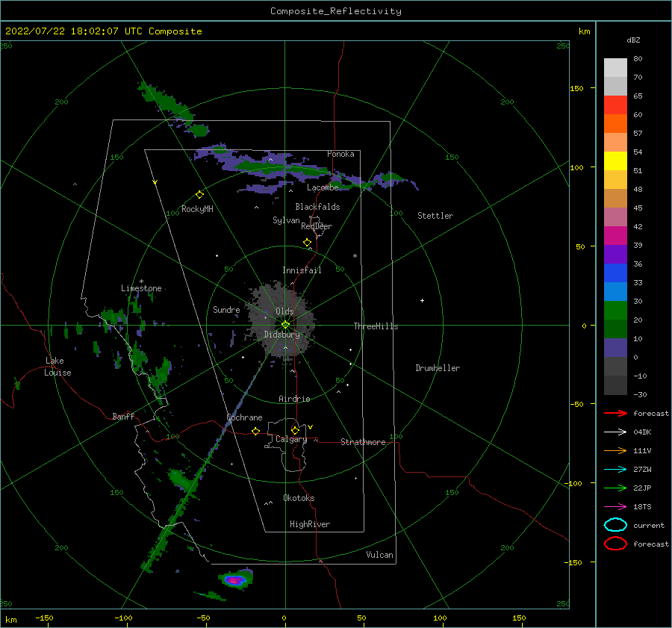The width and height of the screenshot is (672, 628).
Task: Click the RedDeer city label
Action: [317, 226]
